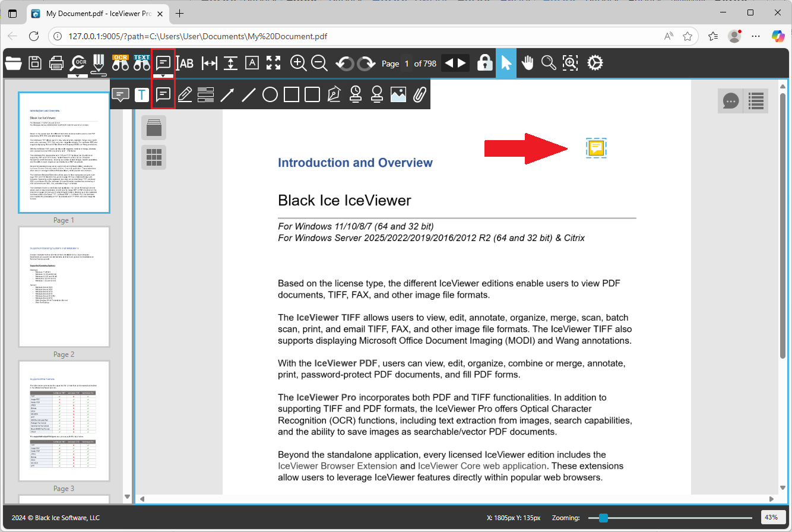The image size is (792, 532).
Task: Zoom out with the minus magnifier
Action: (319, 63)
